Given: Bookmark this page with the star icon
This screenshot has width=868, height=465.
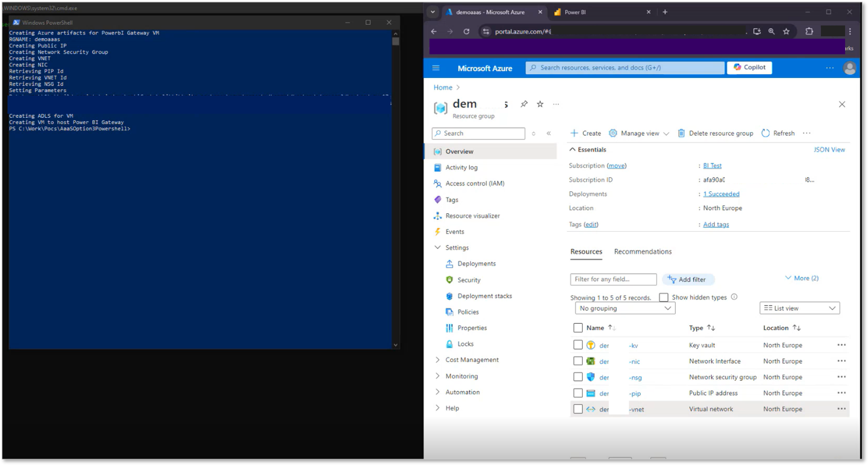Looking at the screenshot, I should click(786, 31).
